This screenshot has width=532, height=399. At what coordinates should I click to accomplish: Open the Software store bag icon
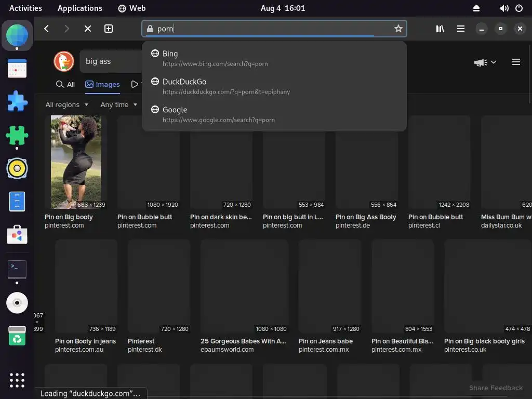pyautogui.click(x=17, y=234)
